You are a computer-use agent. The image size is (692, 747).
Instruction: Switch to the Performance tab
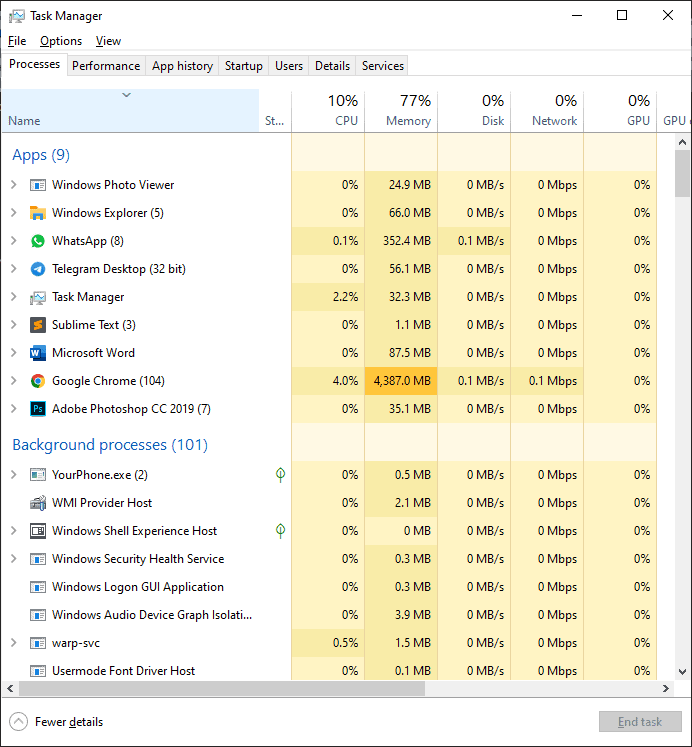pyautogui.click(x=106, y=66)
